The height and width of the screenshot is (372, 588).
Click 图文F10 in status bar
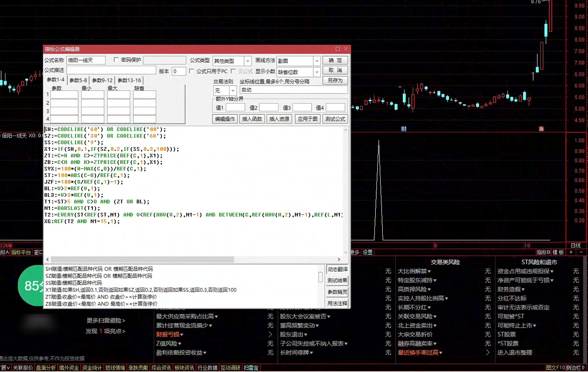tap(556, 368)
